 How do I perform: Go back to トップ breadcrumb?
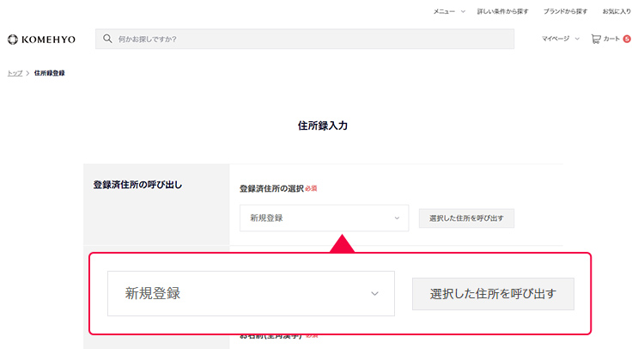(x=15, y=73)
